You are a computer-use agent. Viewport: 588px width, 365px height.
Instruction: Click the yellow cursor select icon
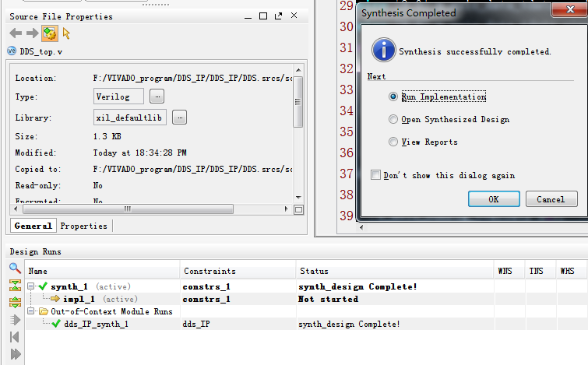(x=66, y=33)
